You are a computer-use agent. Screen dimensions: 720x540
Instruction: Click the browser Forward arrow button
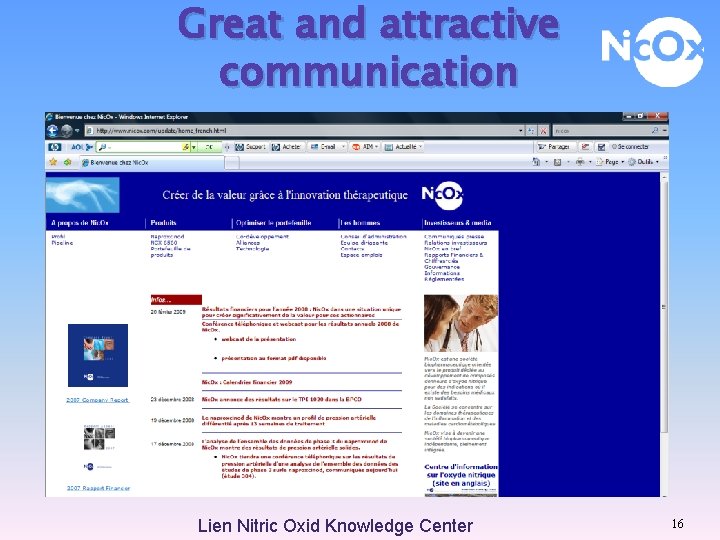coord(67,131)
